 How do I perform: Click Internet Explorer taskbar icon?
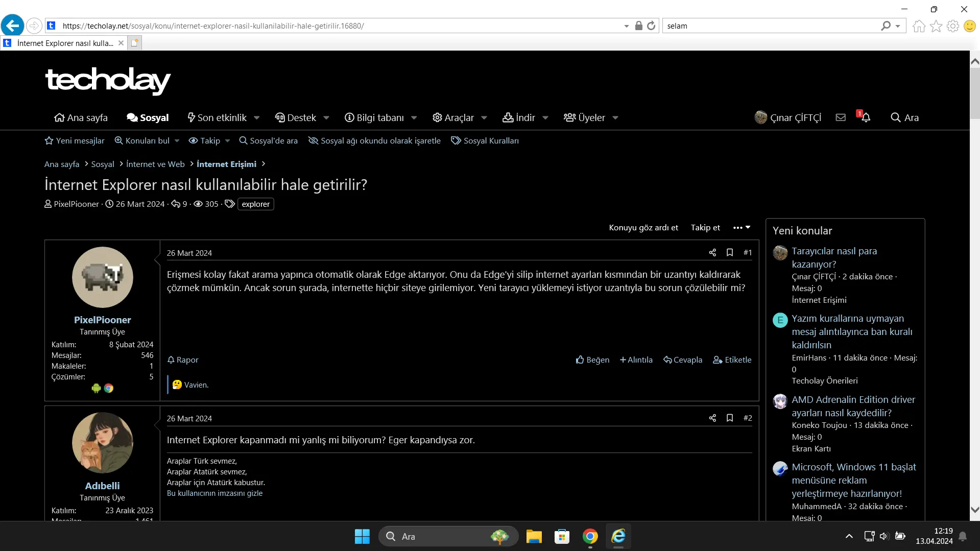tap(618, 536)
